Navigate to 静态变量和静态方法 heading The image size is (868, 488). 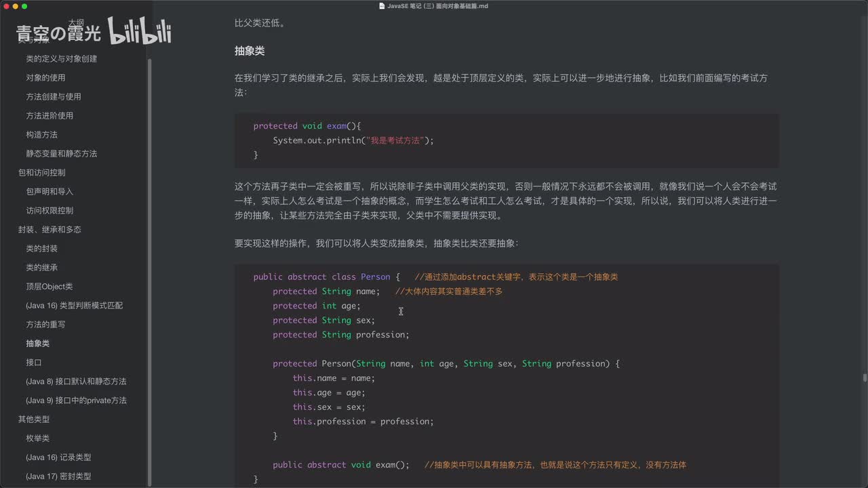(61, 154)
